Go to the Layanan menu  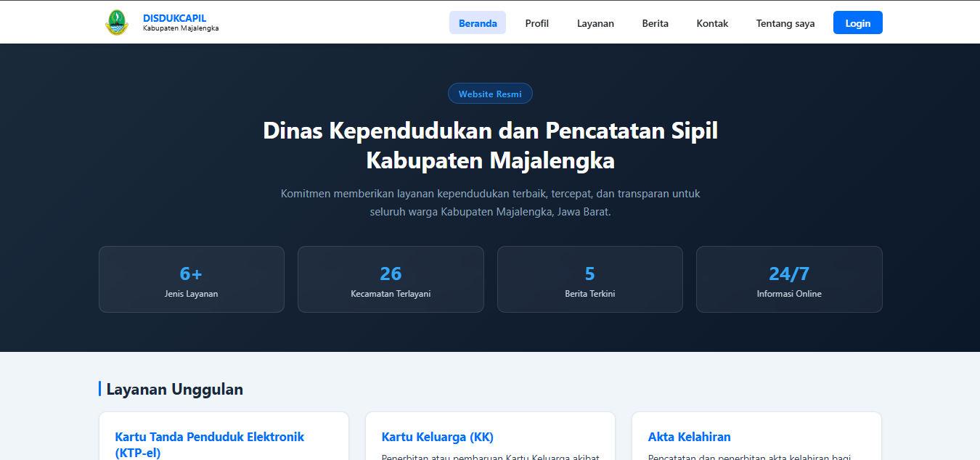pos(595,23)
